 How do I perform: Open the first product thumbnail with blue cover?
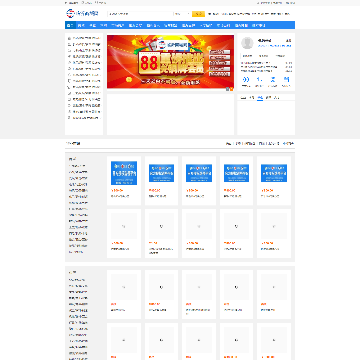(124, 173)
